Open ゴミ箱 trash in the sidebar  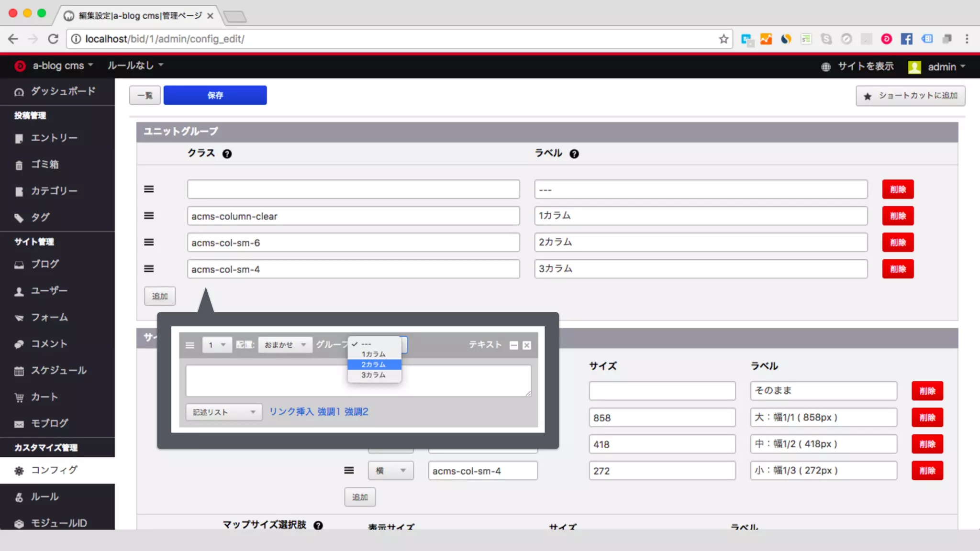45,165
